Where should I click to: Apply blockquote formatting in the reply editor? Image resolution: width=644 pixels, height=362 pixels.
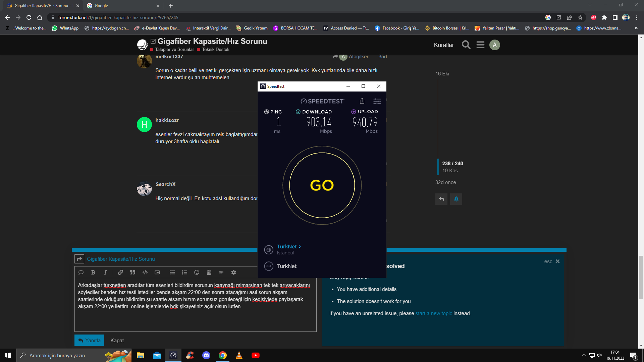133,273
